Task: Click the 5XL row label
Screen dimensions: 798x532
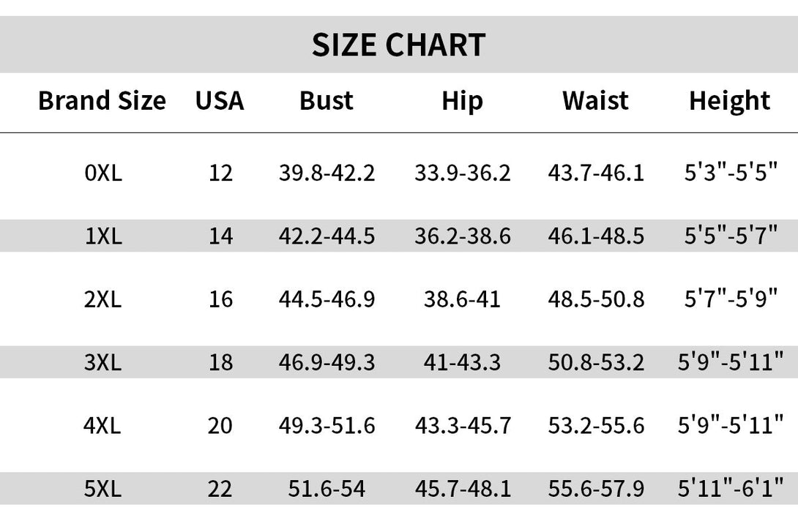Action: pyautogui.click(x=102, y=489)
